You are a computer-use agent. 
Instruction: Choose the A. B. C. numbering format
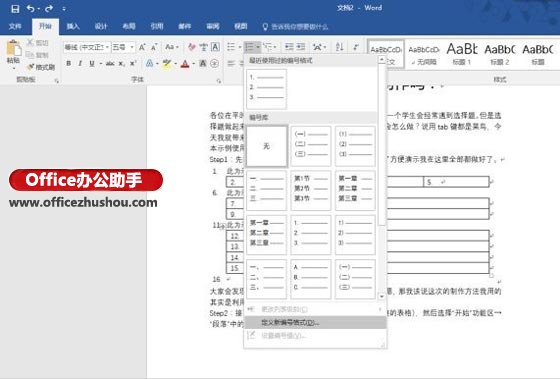[x=311, y=279]
